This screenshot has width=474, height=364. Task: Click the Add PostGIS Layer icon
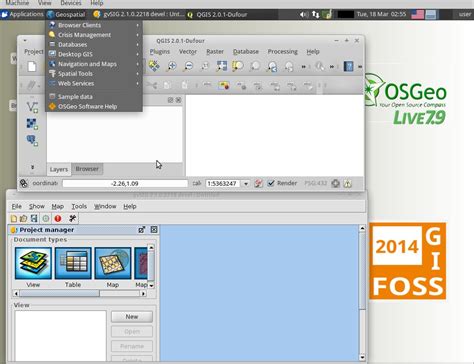click(x=32, y=140)
